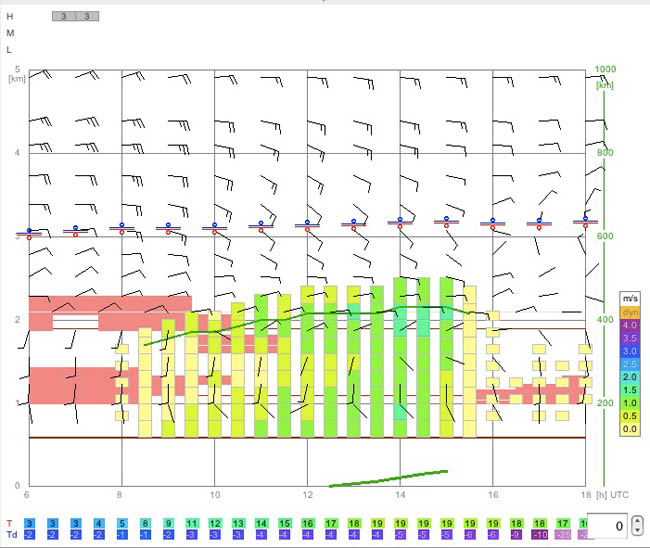Click the temperature cell showing 16
Screen dimensions: 650x548
click(308, 524)
